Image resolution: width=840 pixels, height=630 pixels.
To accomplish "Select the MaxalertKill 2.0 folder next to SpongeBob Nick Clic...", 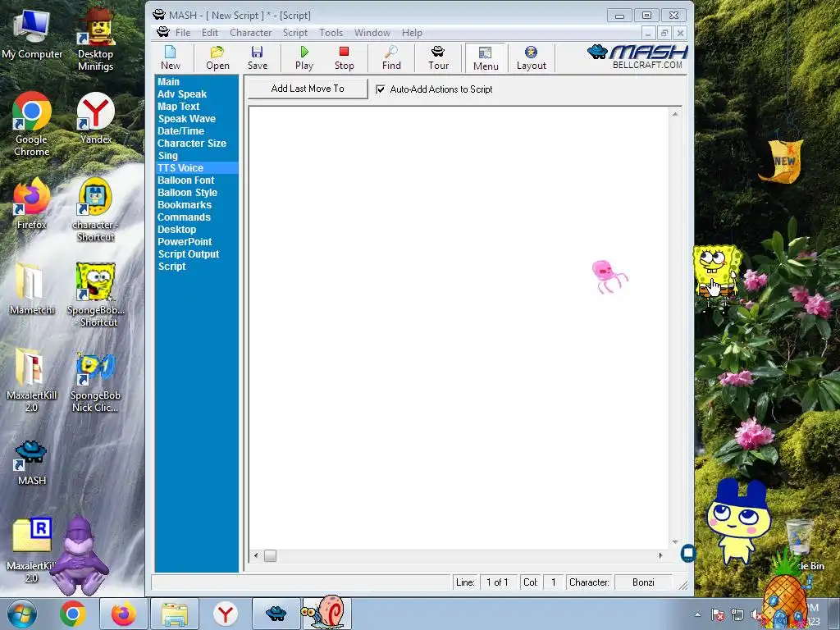I will pyautogui.click(x=31, y=381).
